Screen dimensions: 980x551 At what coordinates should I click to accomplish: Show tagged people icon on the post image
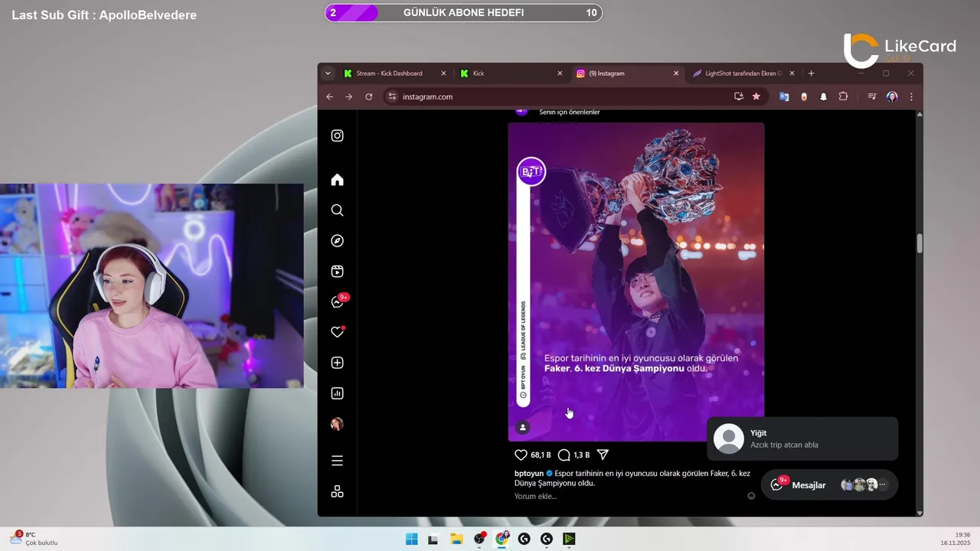[523, 427]
